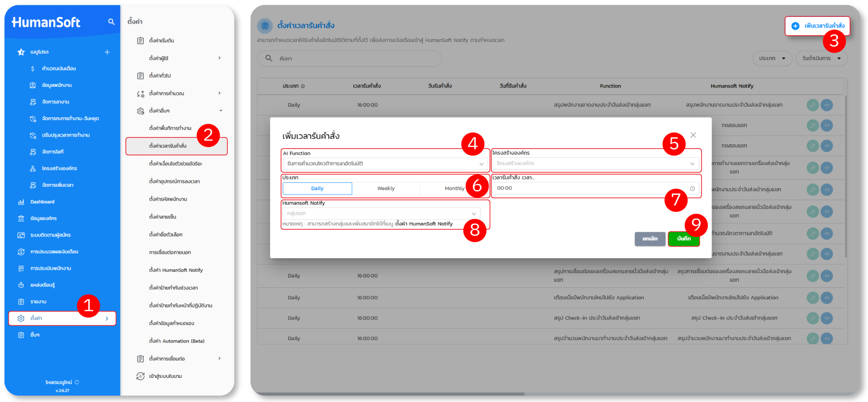Viewport: 868px width, 402px height.
Task: Click the plus icon next to เมนูโปรด
Action: (x=107, y=52)
